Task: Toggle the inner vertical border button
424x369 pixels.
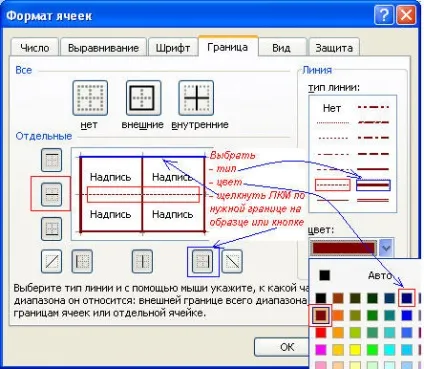Action: click(142, 261)
